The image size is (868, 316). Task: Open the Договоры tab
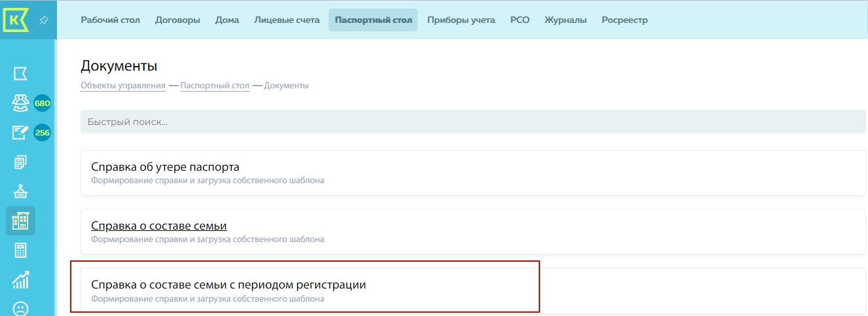[x=177, y=20]
